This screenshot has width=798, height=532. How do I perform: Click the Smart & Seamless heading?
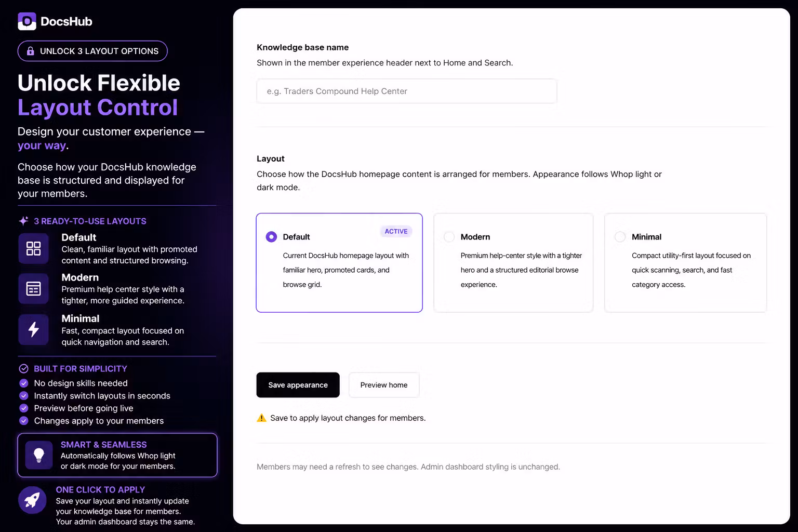103,445
